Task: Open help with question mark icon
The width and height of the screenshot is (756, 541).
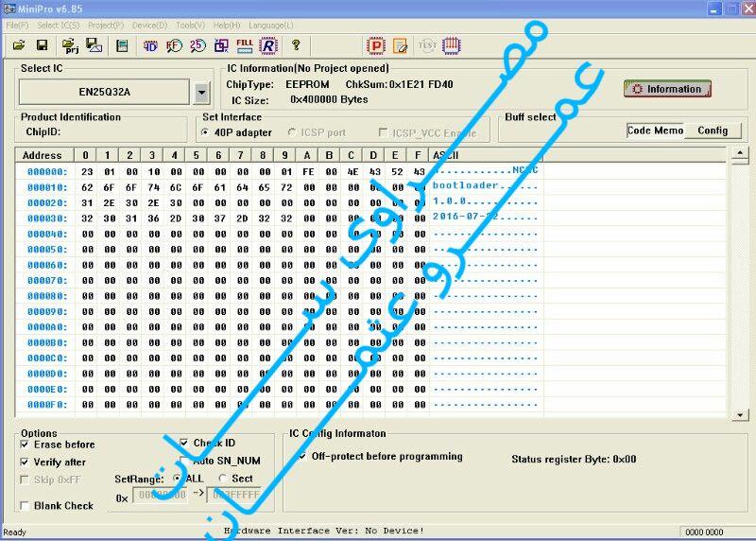Action: [296, 45]
